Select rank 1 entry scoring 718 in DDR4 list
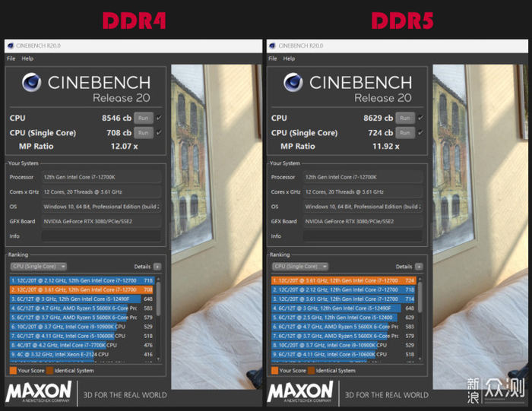 pos(82,280)
